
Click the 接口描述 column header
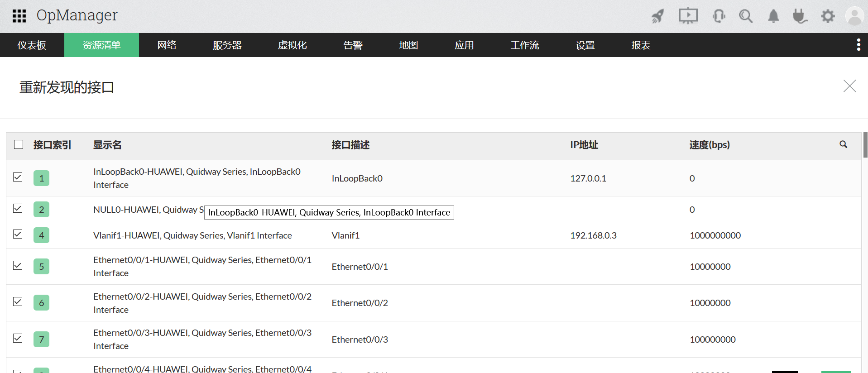(350, 145)
